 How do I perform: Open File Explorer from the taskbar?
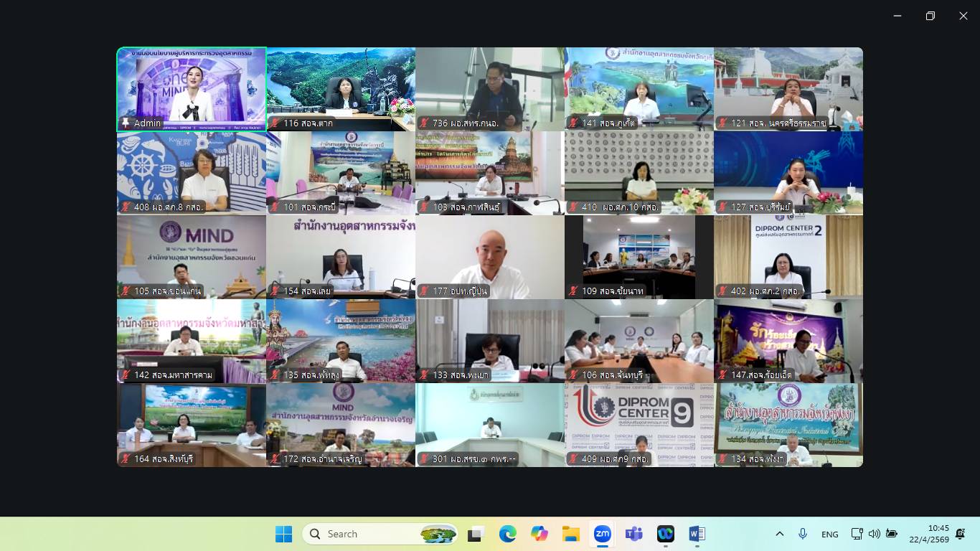coord(570,534)
